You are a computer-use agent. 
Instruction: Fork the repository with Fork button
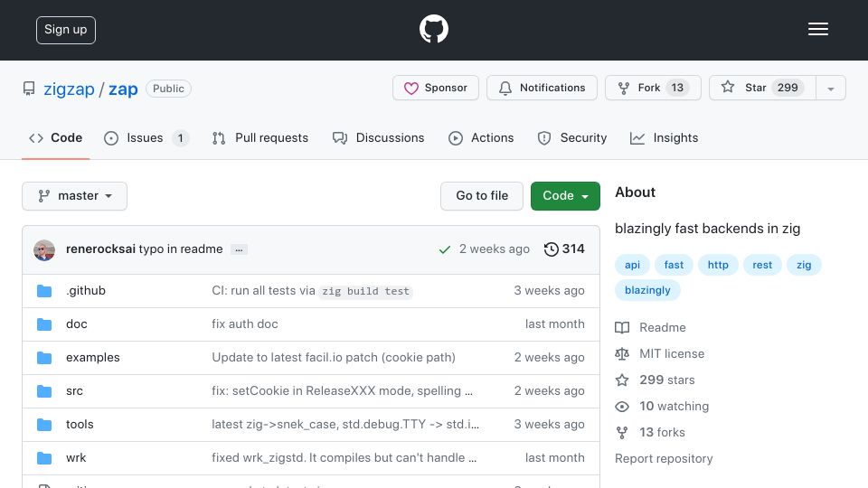[653, 88]
